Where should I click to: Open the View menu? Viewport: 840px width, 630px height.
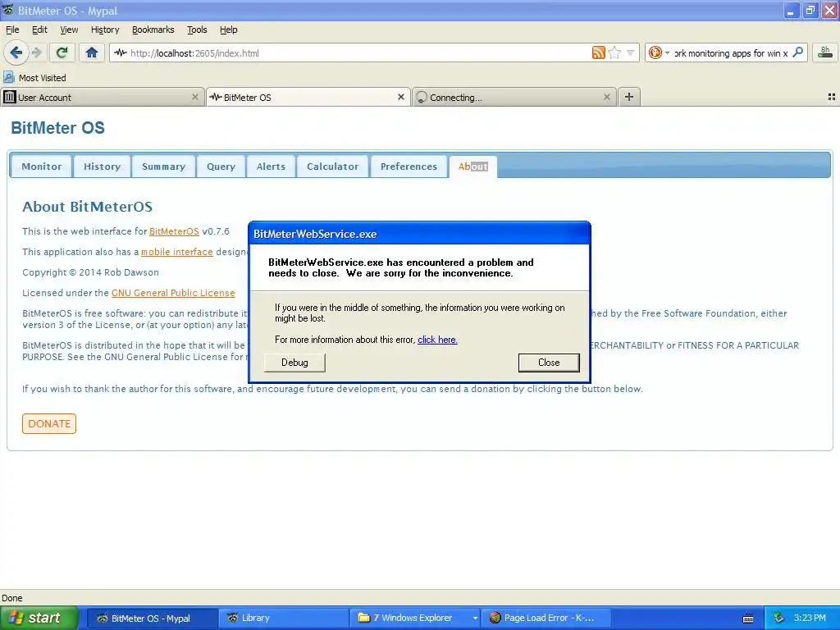tap(69, 30)
